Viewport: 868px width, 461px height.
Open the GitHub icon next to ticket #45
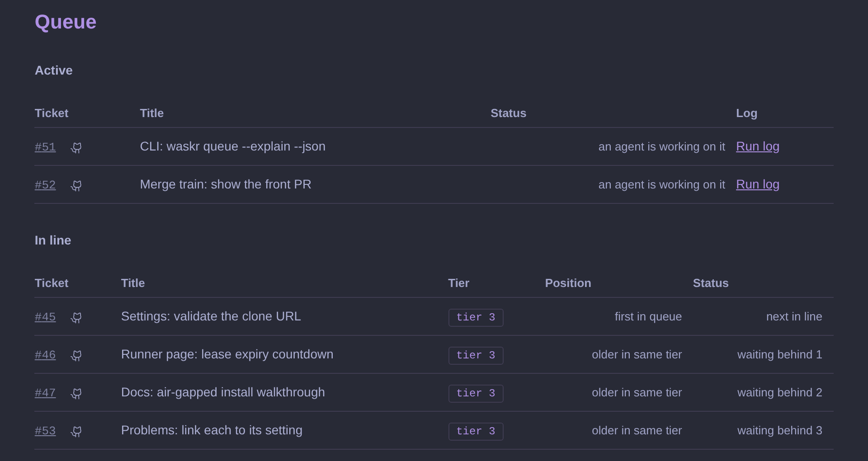tap(76, 318)
